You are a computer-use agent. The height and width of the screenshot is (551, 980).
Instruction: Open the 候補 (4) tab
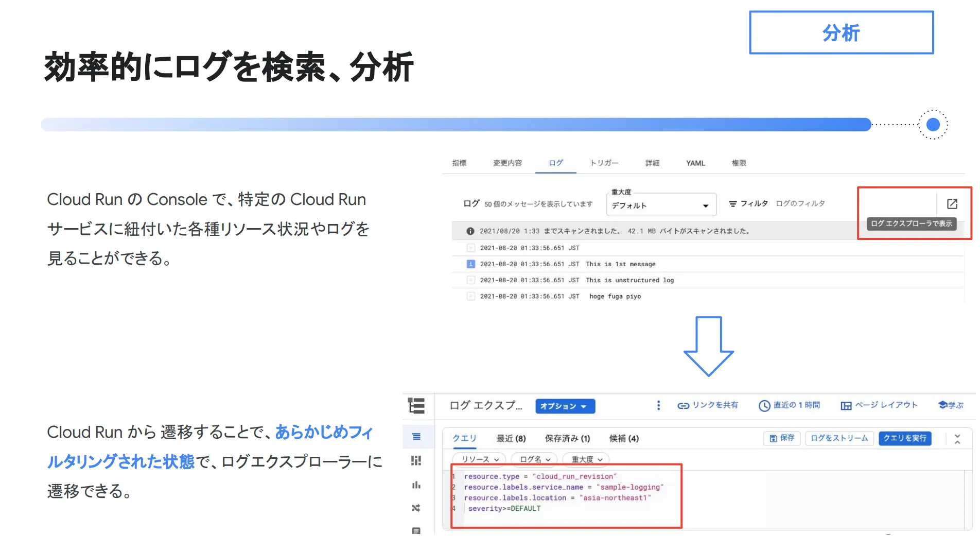(x=624, y=438)
